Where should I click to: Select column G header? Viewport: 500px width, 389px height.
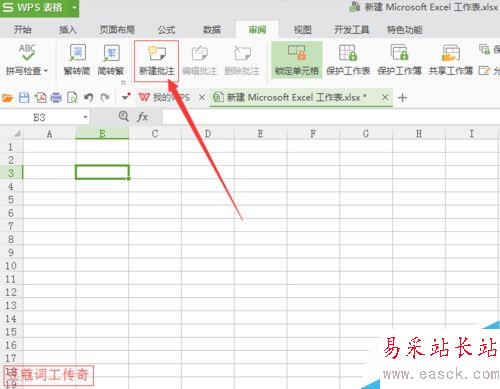click(x=366, y=134)
